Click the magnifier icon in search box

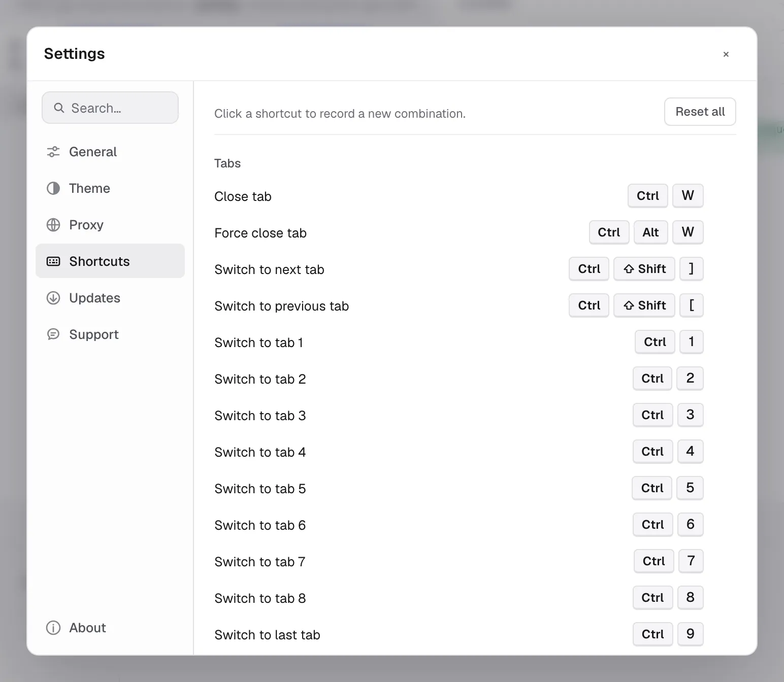click(59, 108)
